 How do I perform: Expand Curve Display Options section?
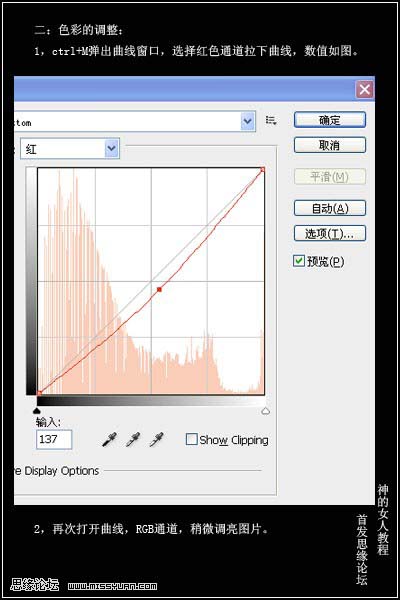56,471
